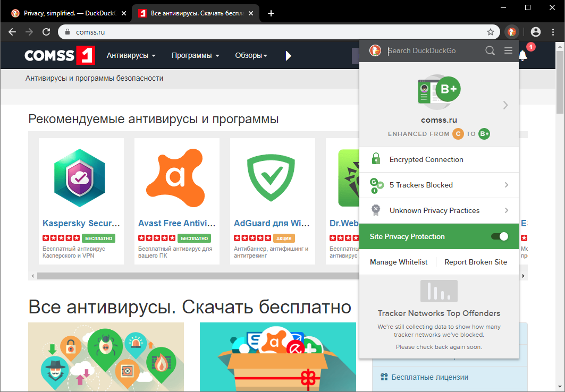Click the Dr.Web title link
The height and width of the screenshot is (392, 565).
[x=344, y=223]
